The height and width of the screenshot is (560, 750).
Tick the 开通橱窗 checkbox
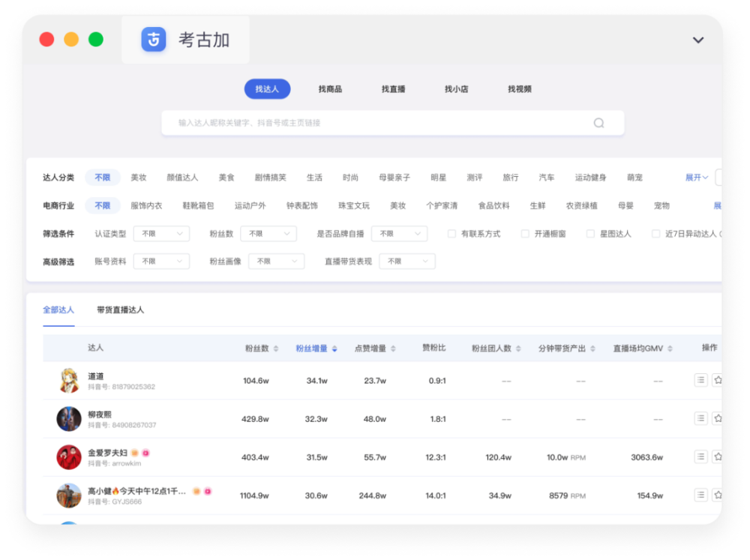[525, 234]
